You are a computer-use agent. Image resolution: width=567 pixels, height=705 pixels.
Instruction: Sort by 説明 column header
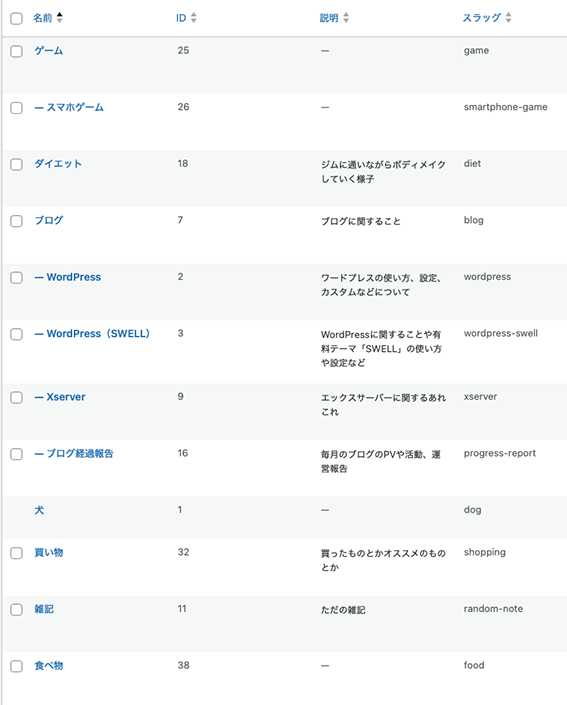tap(329, 18)
